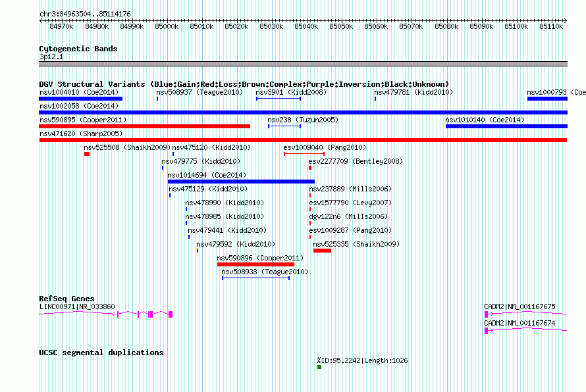This screenshot has width=586, height=392.
Task: Click the Cytogenetic Bands track heading
Action: pos(78,49)
